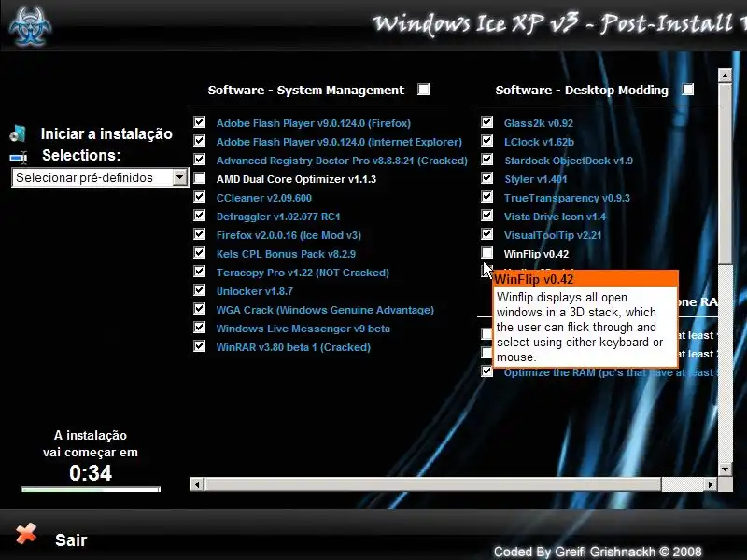Click the Stardock ObjectDock v1.9 label
The width and height of the screenshot is (747, 560).
[569, 161]
